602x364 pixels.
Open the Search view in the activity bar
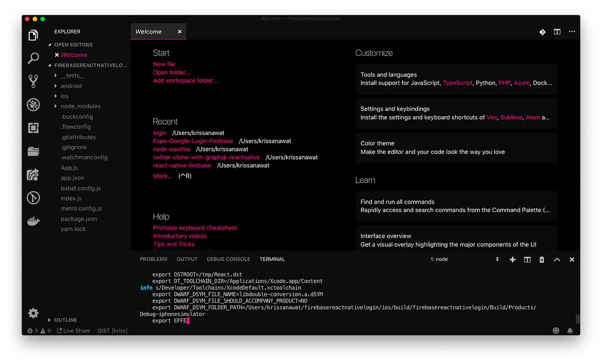click(x=33, y=58)
